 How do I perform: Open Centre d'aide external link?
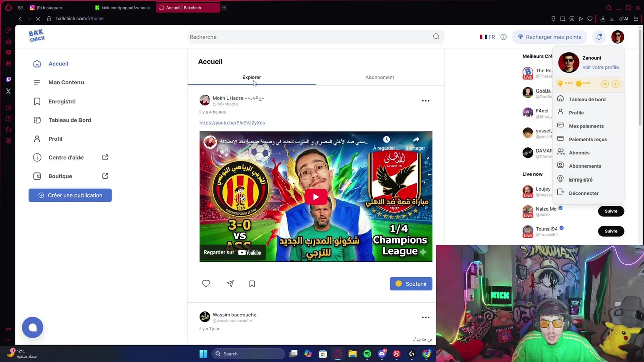click(x=71, y=157)
